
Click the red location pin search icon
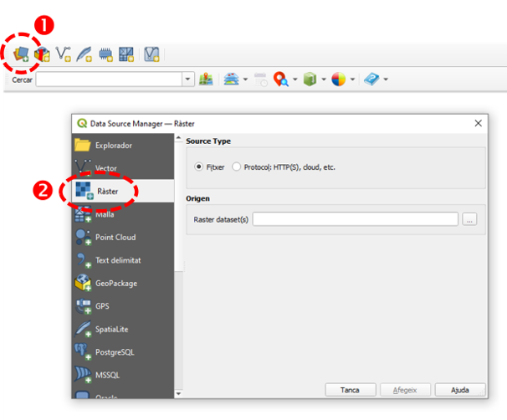tap(280, 79)
